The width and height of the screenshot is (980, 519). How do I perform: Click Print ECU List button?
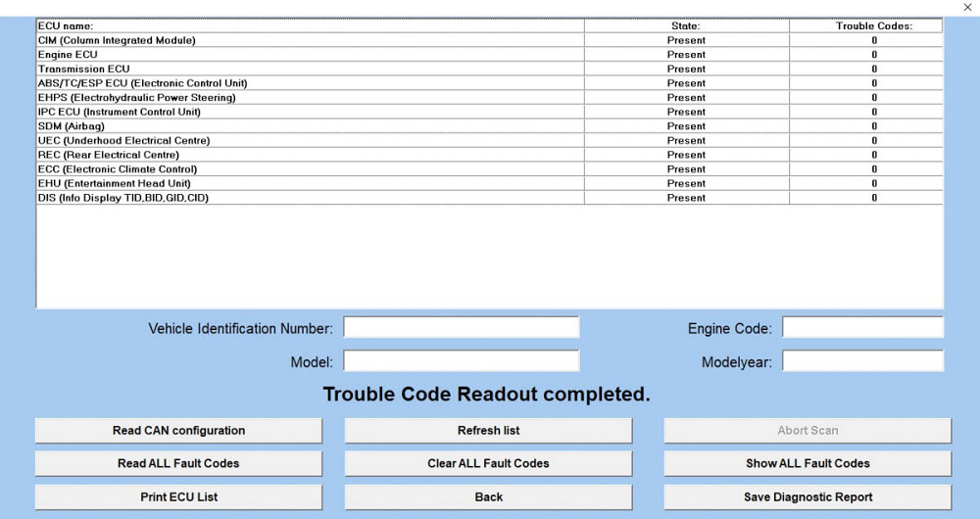(178, 497)
